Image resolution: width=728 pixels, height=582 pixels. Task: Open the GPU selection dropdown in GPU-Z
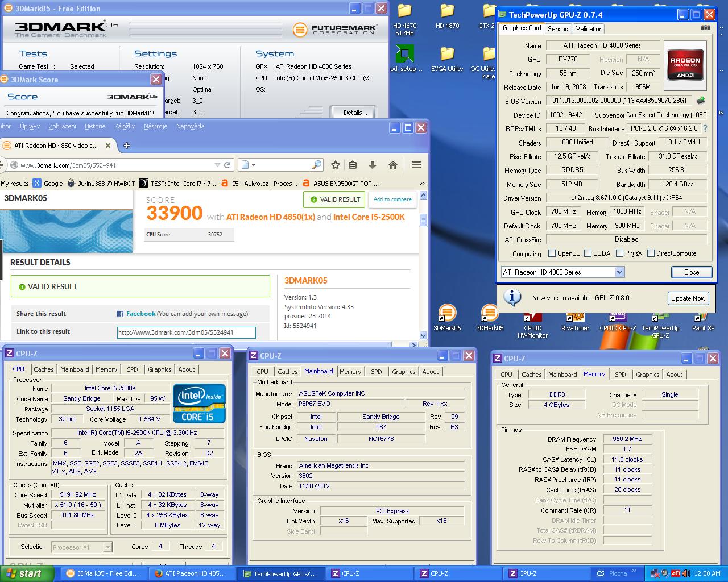coord(619,272)
